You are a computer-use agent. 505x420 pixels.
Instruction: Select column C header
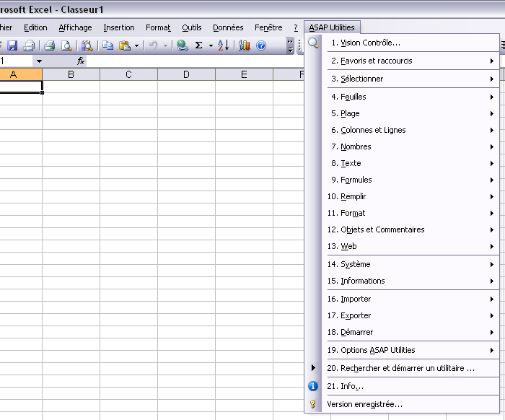click(x=128, y=75)
